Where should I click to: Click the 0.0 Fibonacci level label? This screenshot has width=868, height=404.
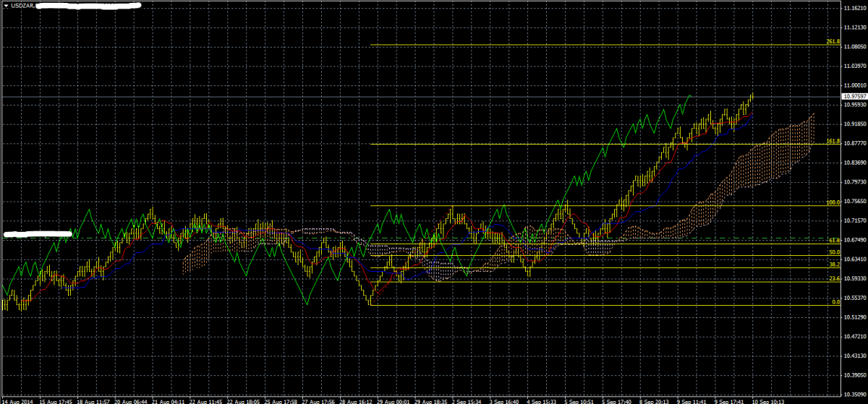[x=835, y=302]
